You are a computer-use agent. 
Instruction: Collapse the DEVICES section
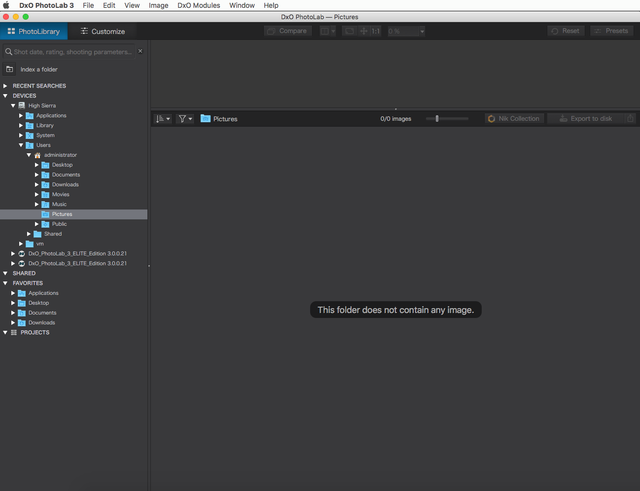click(5, 96)
